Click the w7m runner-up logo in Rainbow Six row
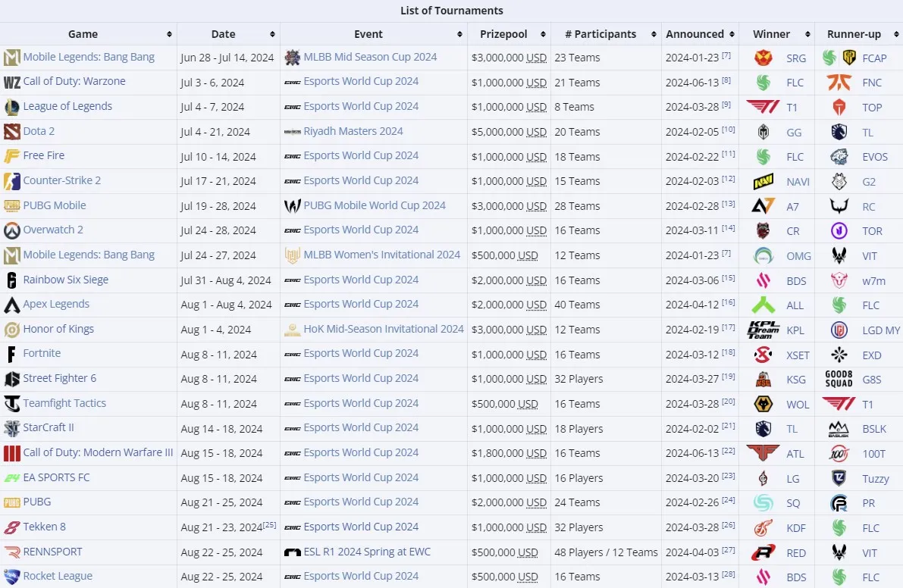 839,281
